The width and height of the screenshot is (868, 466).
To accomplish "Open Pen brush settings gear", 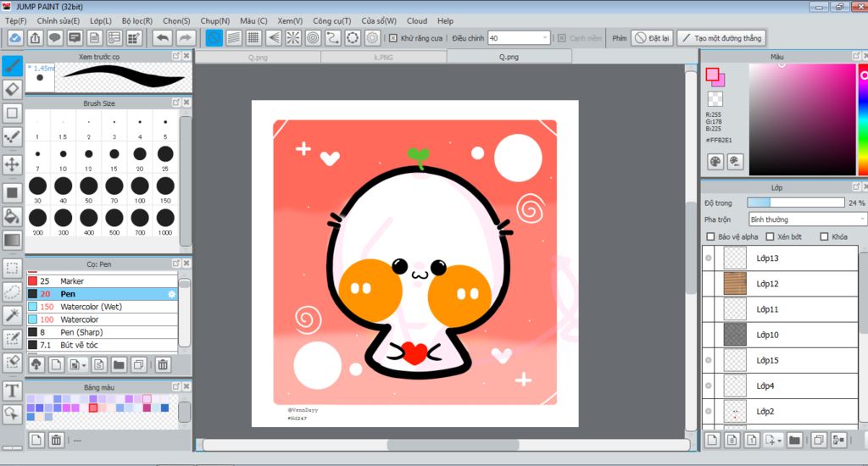I will click(171, 294).
